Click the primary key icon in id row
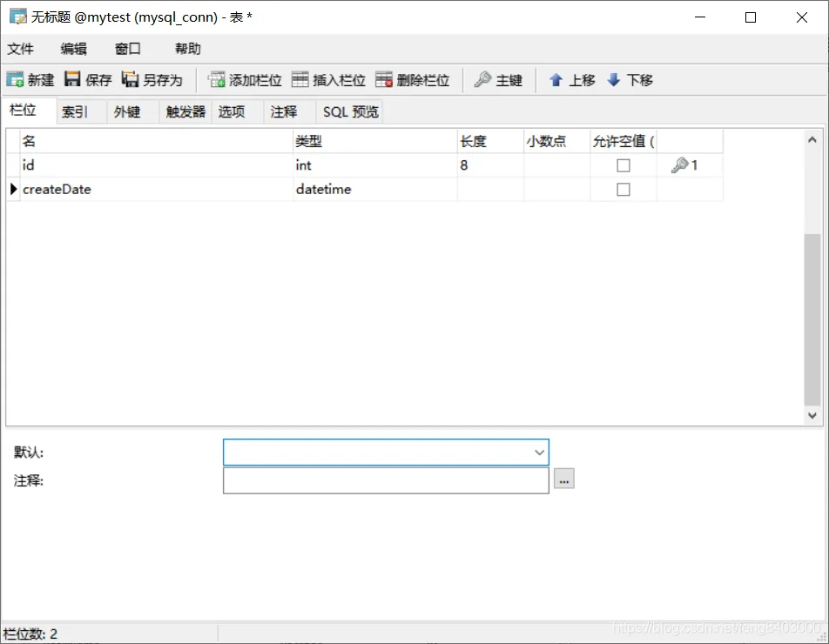This screenshot has width=829, height=644. coord(679,164)
